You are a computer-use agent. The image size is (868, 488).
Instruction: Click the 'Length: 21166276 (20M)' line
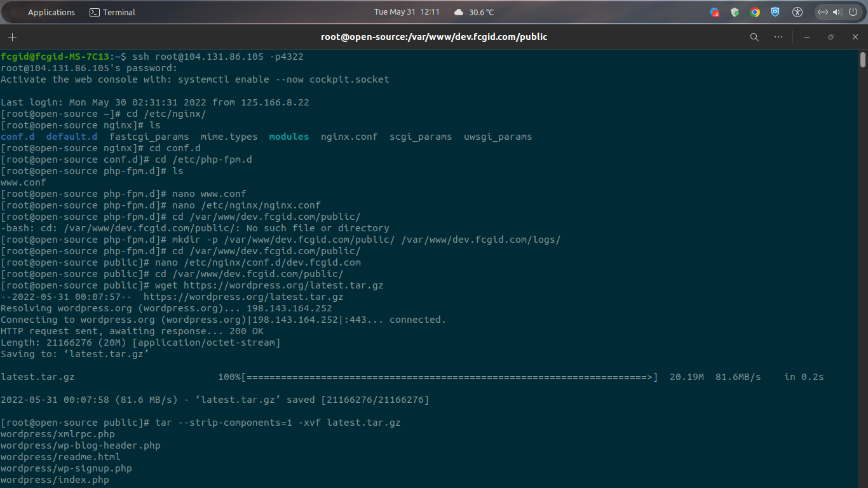pos(140,342)
